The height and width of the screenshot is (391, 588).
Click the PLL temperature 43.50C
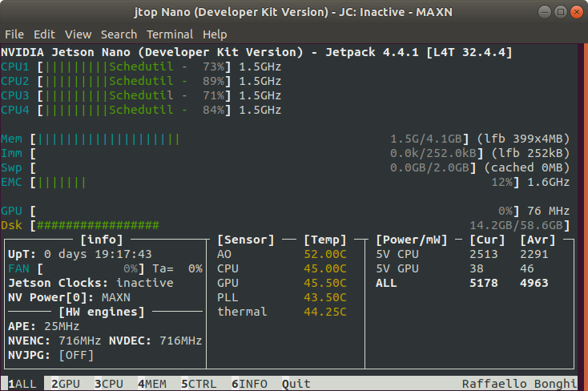tap(325, 297)
